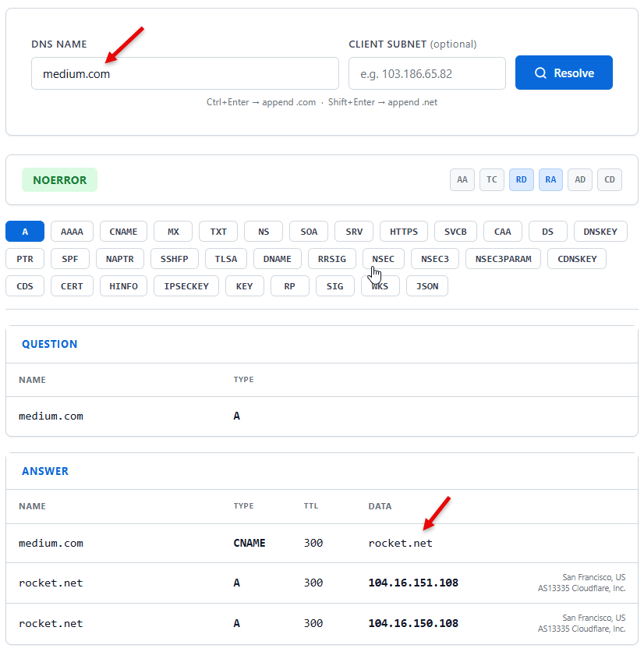644x652 pixels.
Task: Click the DNS Name input field
Action: click(x=185, y=73)
